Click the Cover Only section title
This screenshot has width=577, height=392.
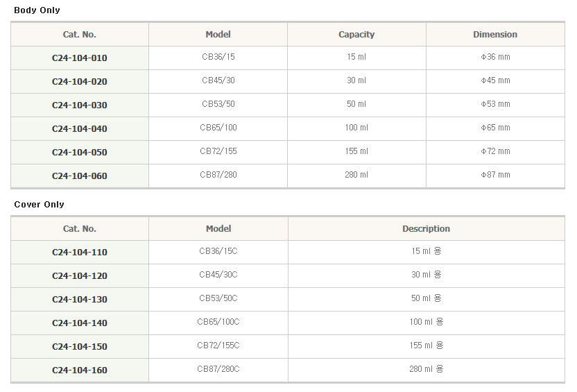(39, 204)
